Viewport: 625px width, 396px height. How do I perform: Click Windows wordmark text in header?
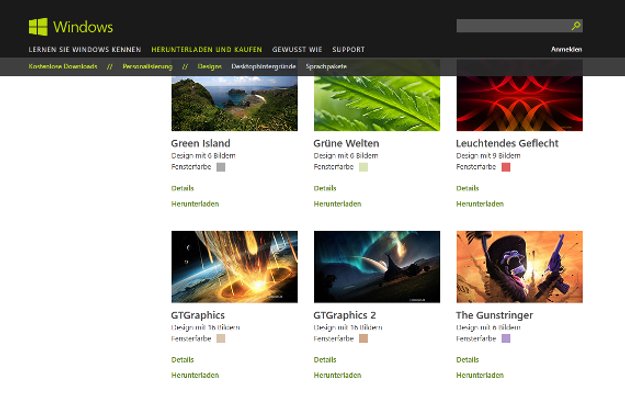[x=83, y=27]
